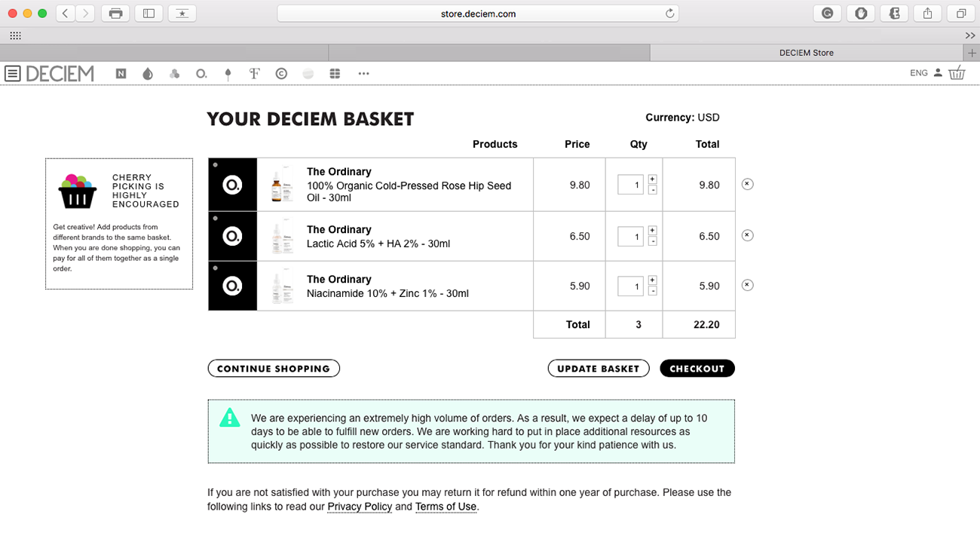
Task: Open a new tab with plus
Action: (x=972, y=53)
